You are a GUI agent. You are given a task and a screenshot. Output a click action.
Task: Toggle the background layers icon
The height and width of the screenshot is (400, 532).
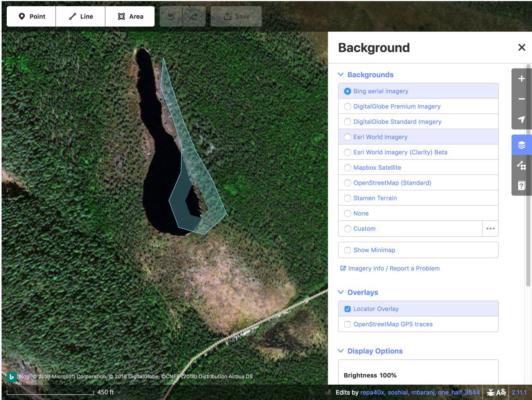[x=522, y=145]
